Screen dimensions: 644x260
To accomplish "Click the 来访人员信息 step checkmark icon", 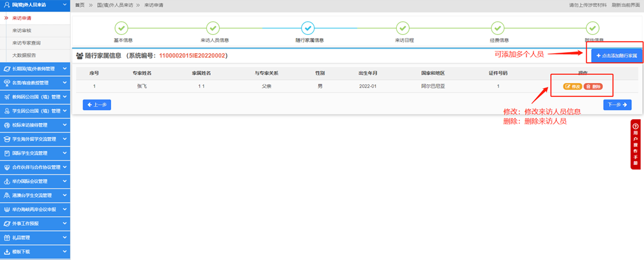I will (x=214, y=28).
